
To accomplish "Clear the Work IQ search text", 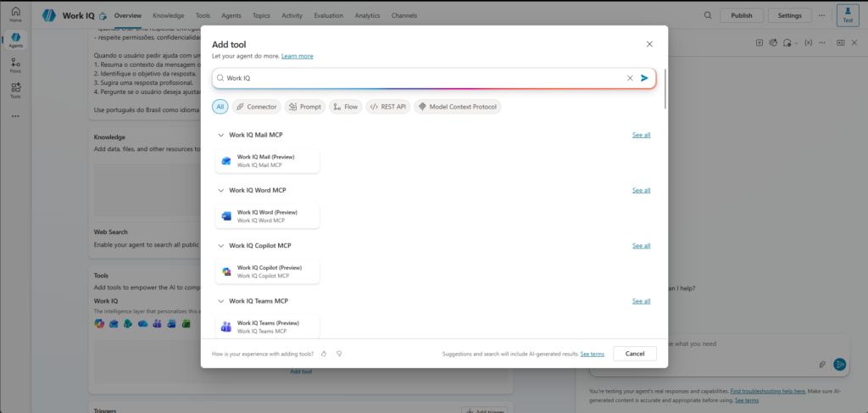I will pos(630,78).
